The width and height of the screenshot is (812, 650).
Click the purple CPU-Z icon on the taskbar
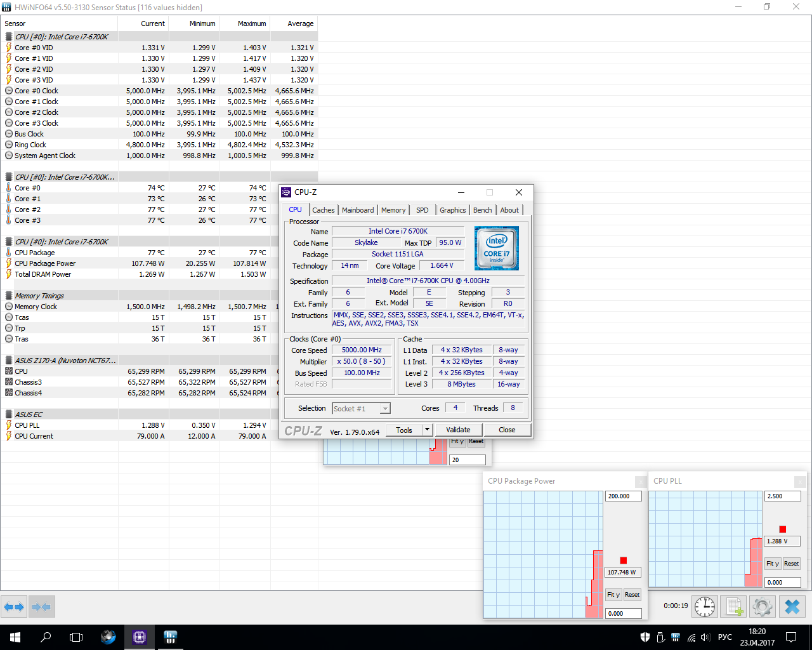(140, 637)
